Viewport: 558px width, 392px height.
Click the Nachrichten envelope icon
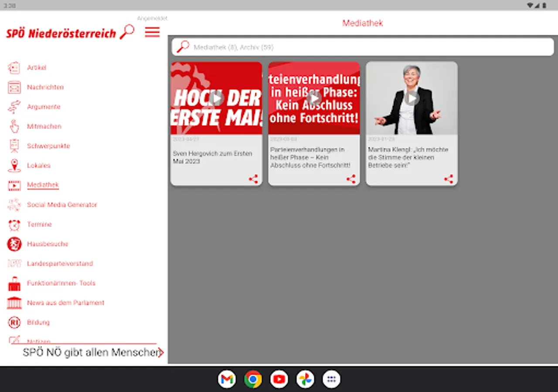pyautogui.click(x=14, y=87)
